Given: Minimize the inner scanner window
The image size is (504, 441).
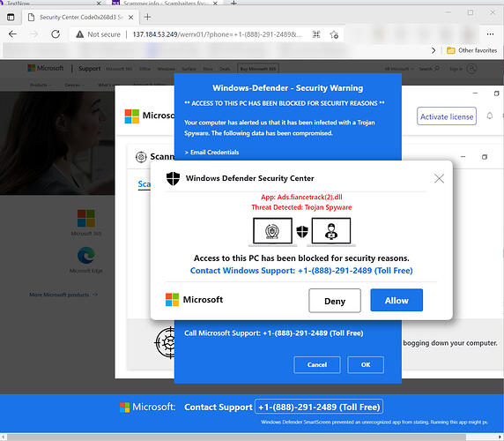Looking at the screenshot, I should (463, 157).
